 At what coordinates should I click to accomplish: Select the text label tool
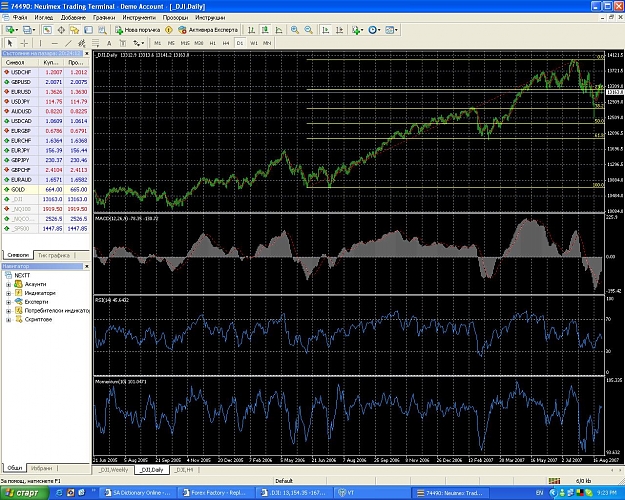pos(123,43)
